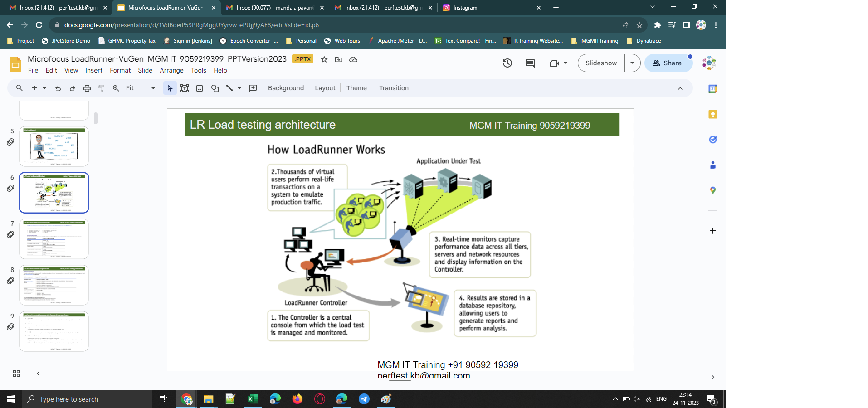Click the Share button

668,63
